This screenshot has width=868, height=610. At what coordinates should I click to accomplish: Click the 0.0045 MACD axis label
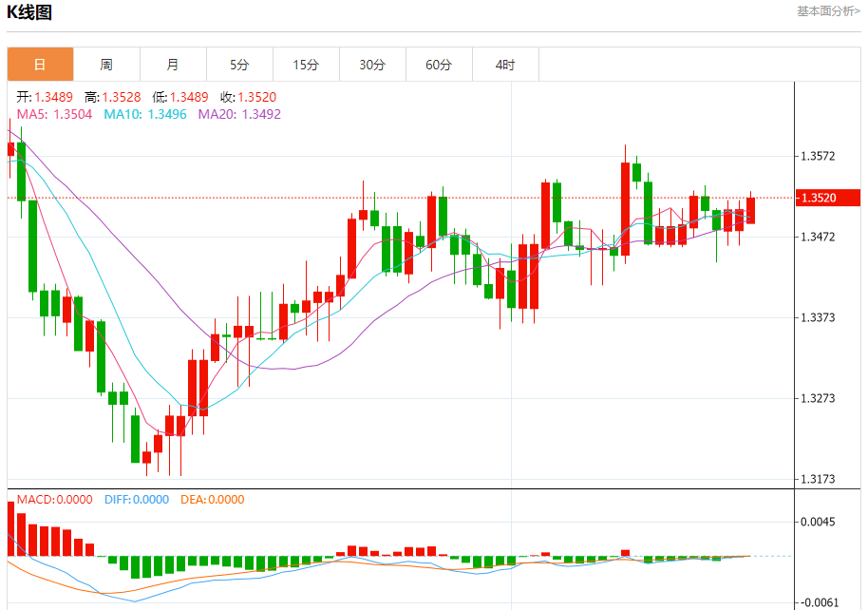click(x=818, y=522)
